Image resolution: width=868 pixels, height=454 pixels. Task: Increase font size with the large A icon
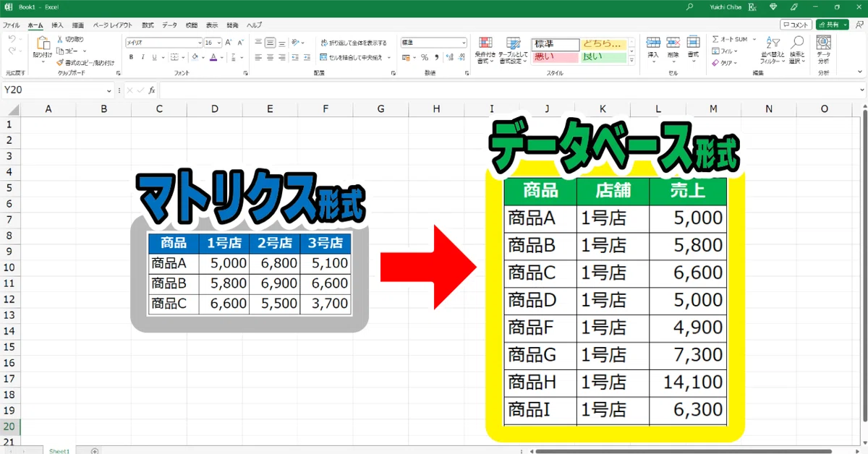point(229,43)
